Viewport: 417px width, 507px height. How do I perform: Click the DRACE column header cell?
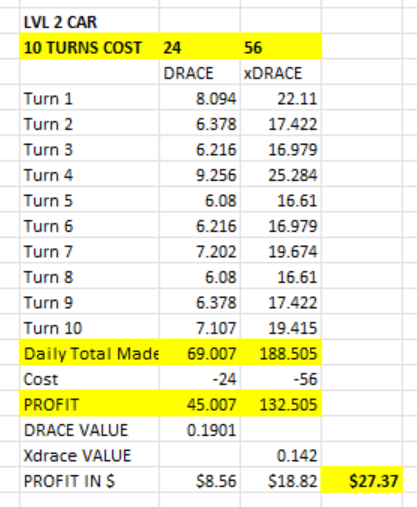[x=200, y=73]
